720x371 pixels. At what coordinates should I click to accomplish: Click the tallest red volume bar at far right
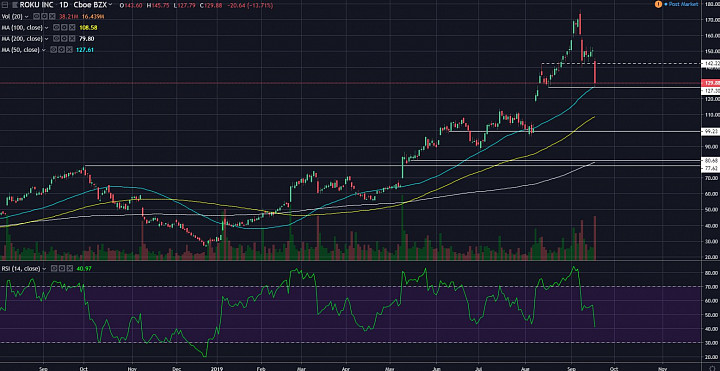point(595,238)
